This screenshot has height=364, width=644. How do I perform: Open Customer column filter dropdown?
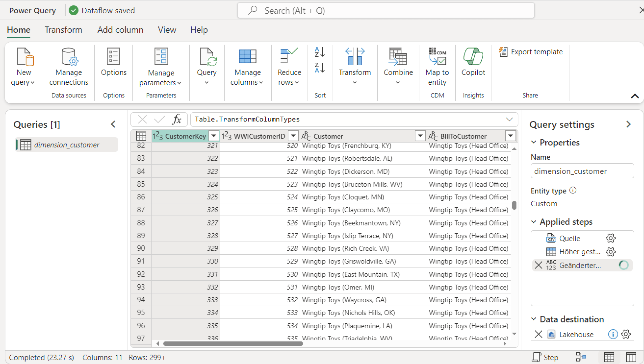[420, 136]
